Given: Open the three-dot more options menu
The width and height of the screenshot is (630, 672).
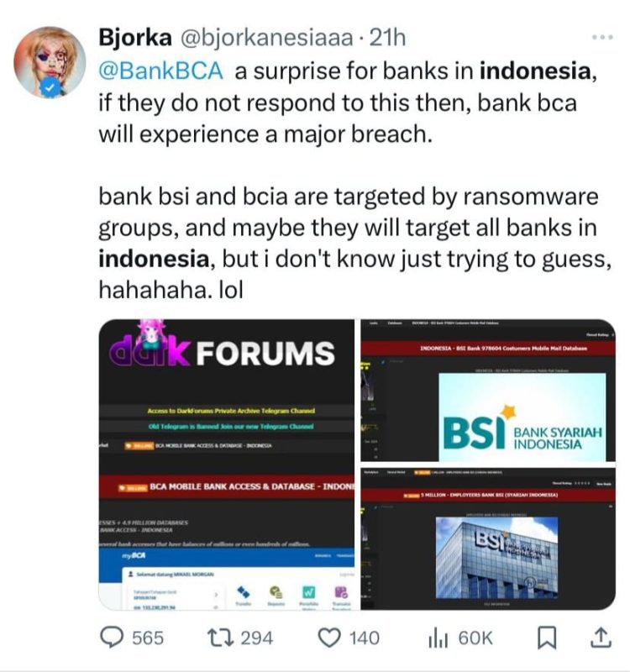Looking at the screenshot, I should pos(602,37).
